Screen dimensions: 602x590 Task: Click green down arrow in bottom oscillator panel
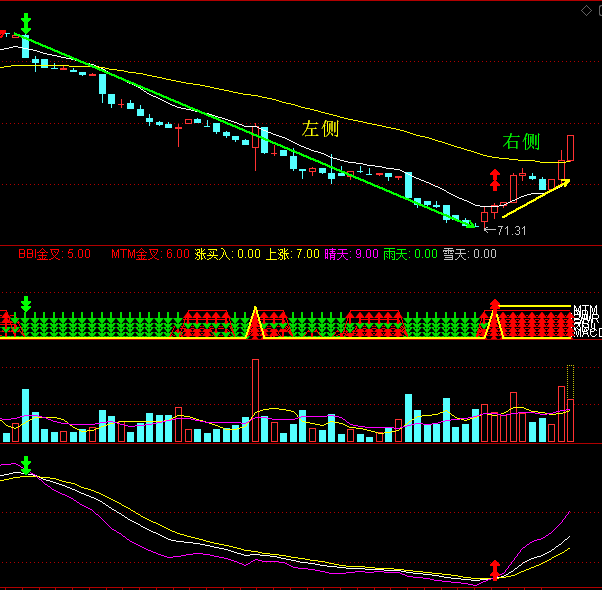click(x=26, y=465)
